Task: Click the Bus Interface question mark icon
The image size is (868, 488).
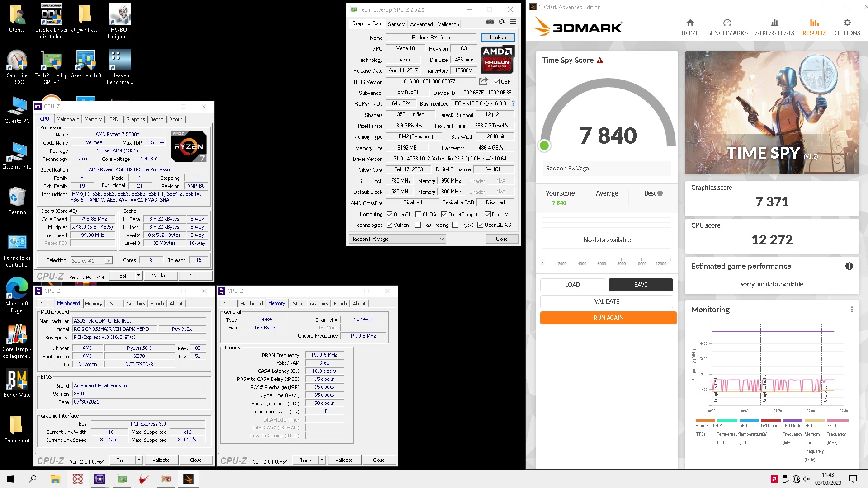Action: 513,103
